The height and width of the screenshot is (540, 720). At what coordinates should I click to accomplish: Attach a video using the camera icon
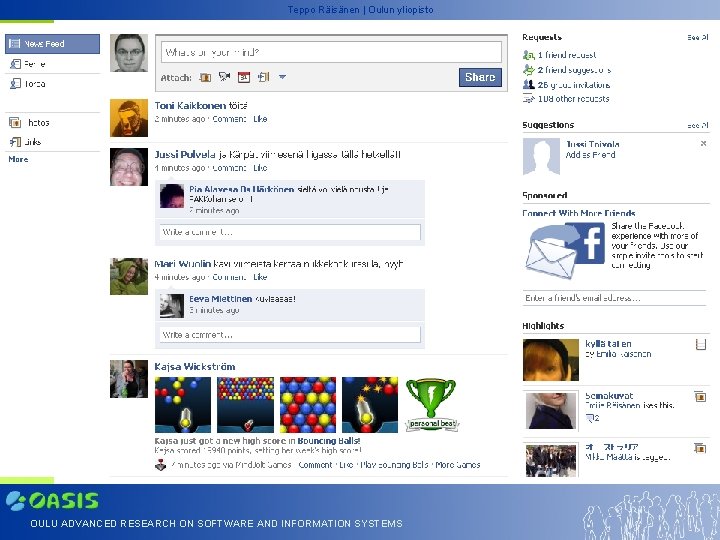(224, 77)
